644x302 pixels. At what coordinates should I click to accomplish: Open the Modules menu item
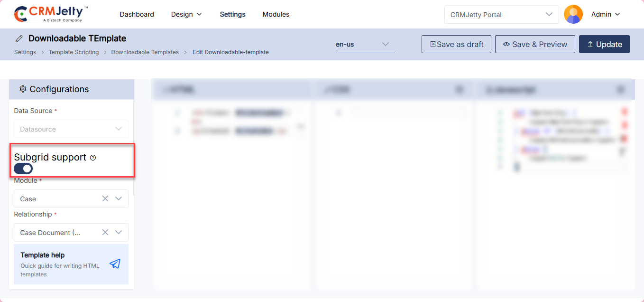point(276,14)
